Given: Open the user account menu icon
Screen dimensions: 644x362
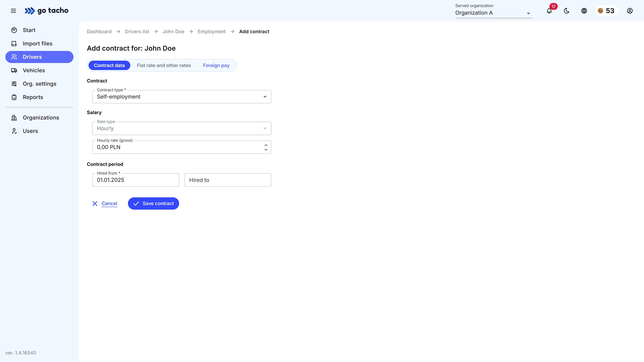Looking at the screenshot, I should (x=630, y=11).
